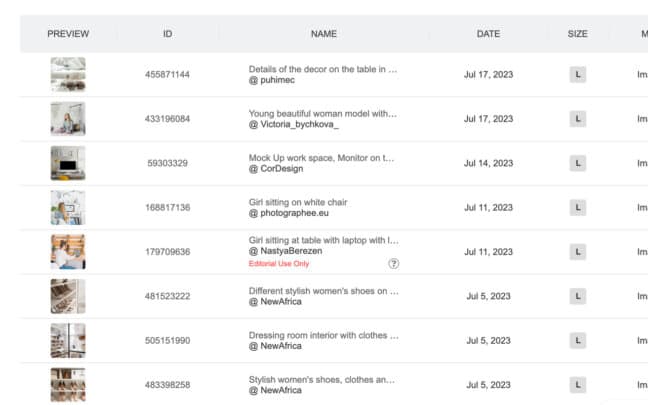Open the table decor preview thumbnail

click(x=68, y=75)
